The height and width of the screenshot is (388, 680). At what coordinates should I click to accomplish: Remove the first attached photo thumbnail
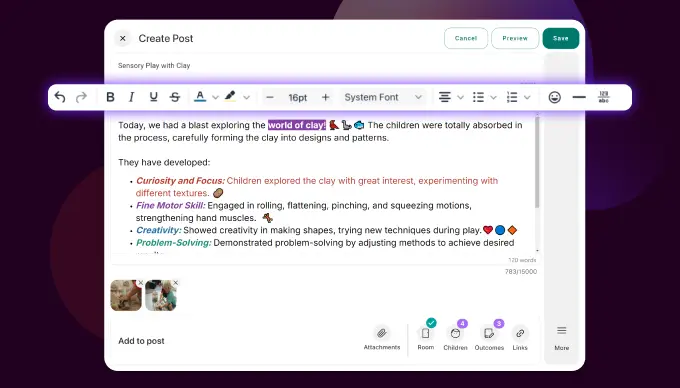click(141, 283)
